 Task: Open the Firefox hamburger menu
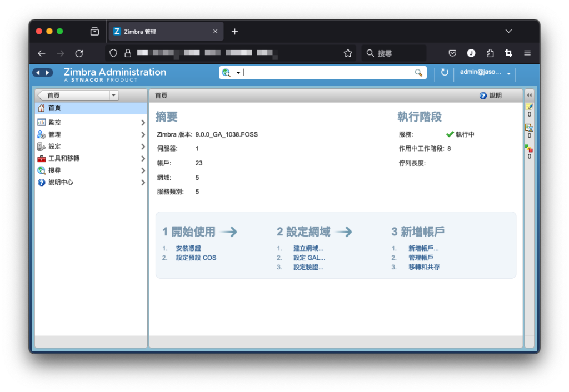coord(527,53)
